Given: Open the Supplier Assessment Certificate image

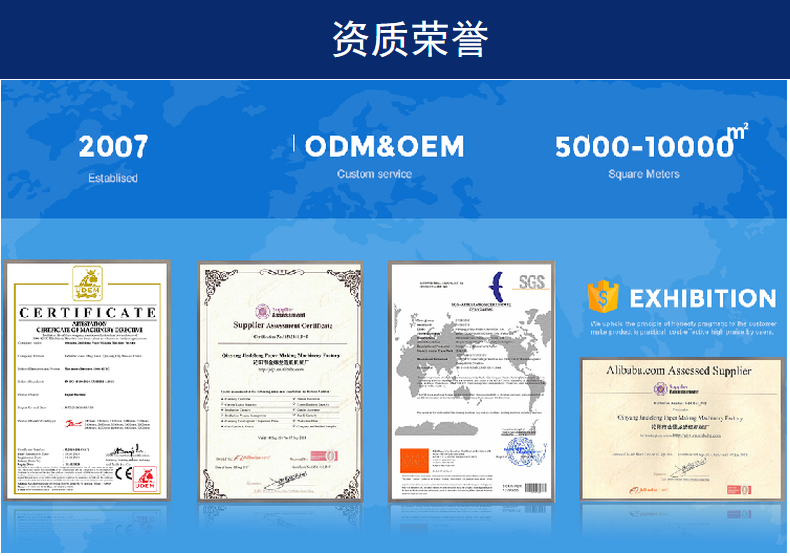Looking at the screenshot, I should click(x=275, y=380).
